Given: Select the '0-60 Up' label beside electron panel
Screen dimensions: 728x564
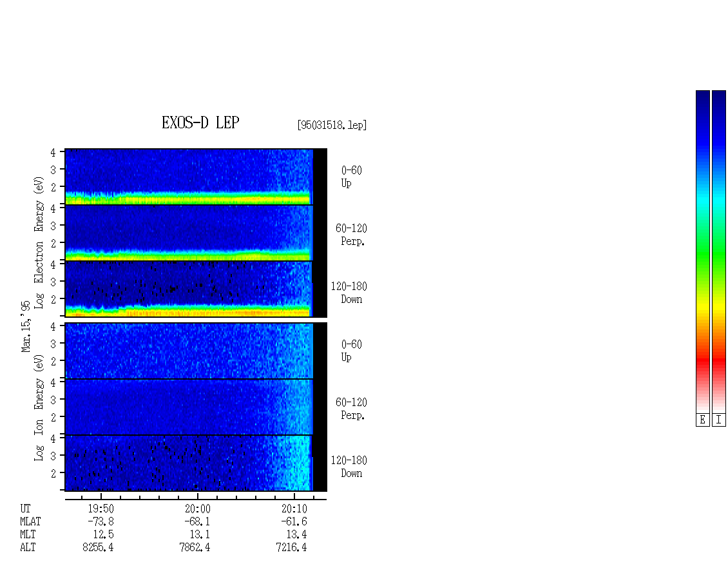Looking at the screenshot, I should pos(352,177).
